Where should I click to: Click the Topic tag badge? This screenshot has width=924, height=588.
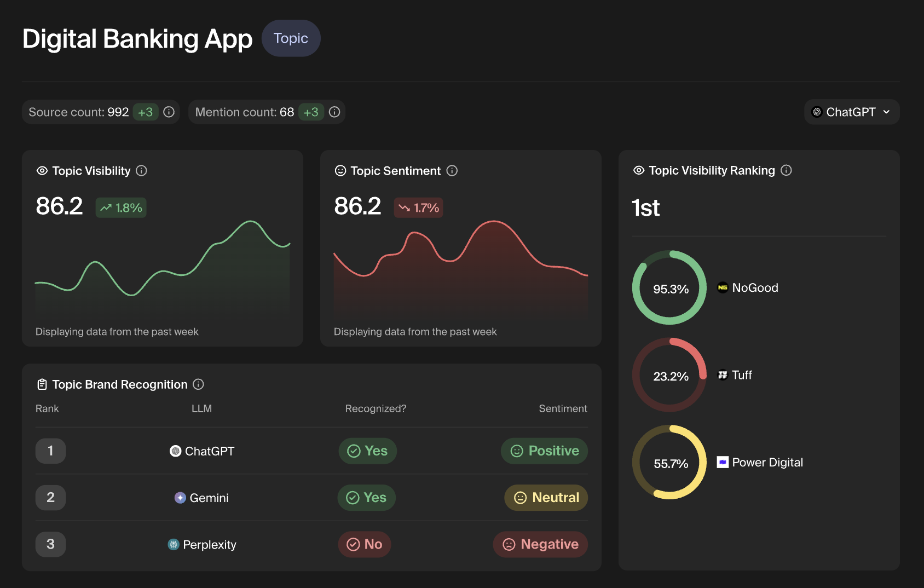[291, 38]
